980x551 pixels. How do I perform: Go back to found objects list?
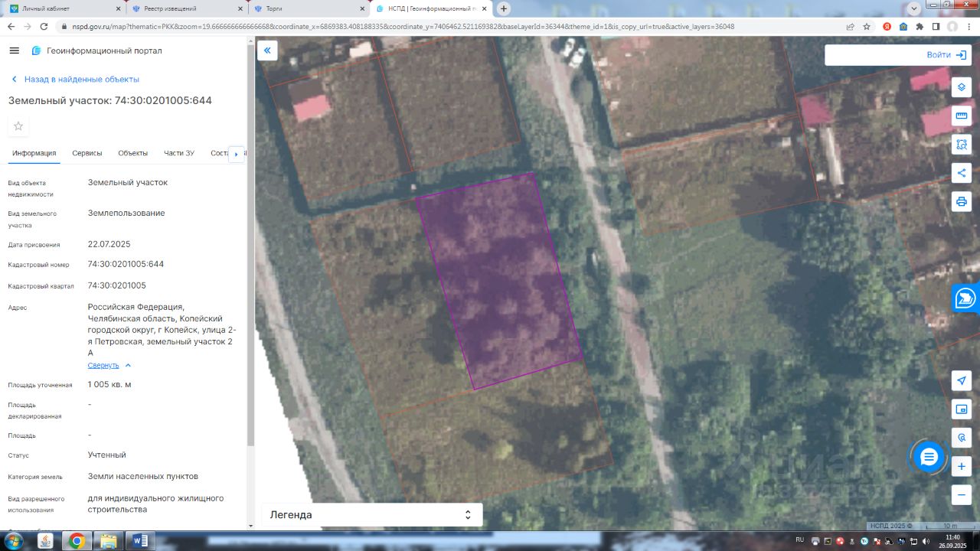(x=75, y=79)
